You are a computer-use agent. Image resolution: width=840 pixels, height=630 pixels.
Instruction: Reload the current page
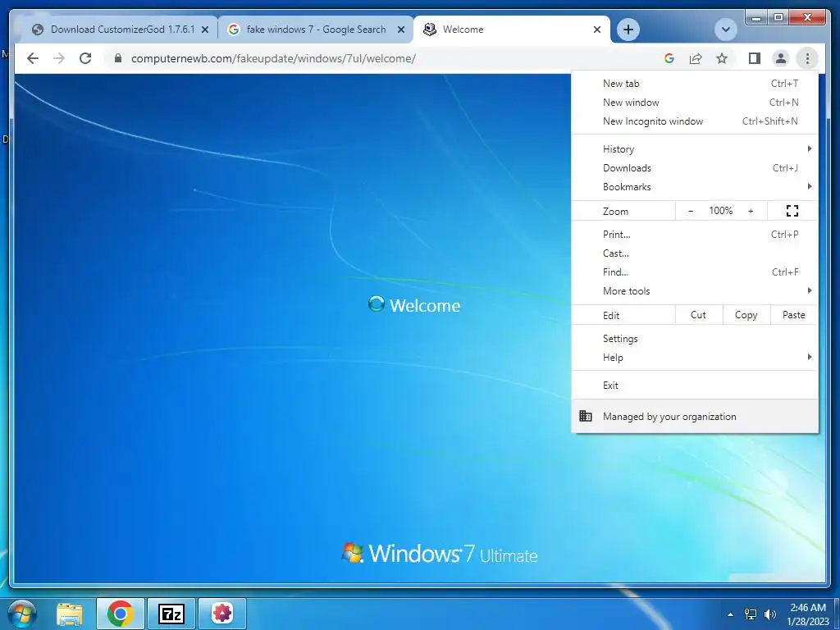(x=85, y=58)
